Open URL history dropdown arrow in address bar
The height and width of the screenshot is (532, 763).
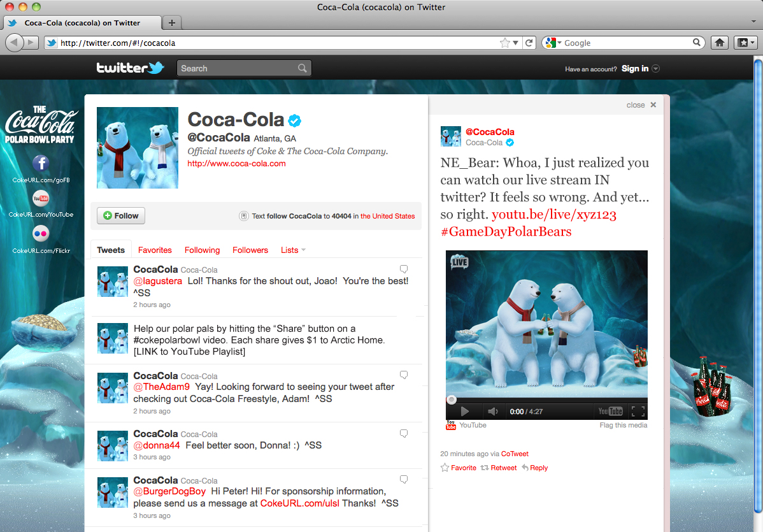tap(515, 43)
